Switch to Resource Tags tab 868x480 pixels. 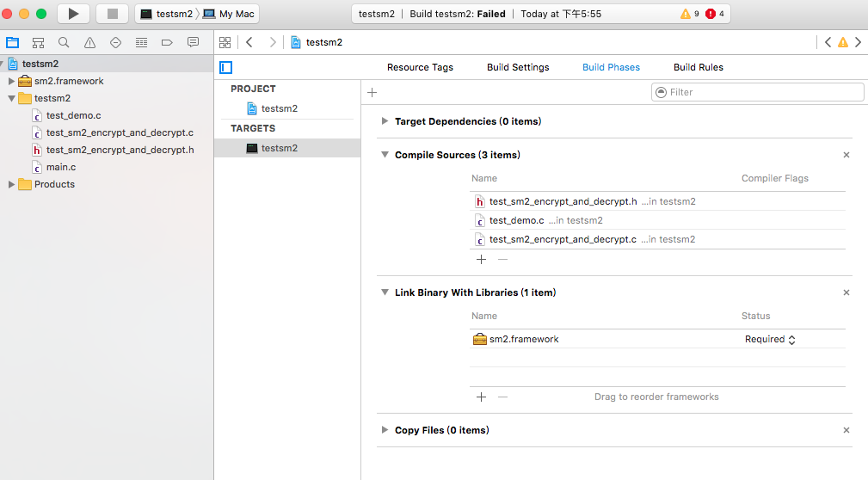(x=420, y=67)
